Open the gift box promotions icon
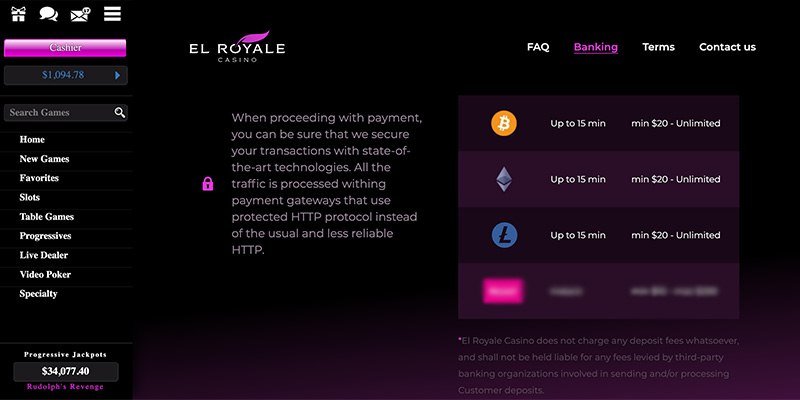Image resolution: width=800 pixels, height=400 pixels. click(x=17, y=14)
